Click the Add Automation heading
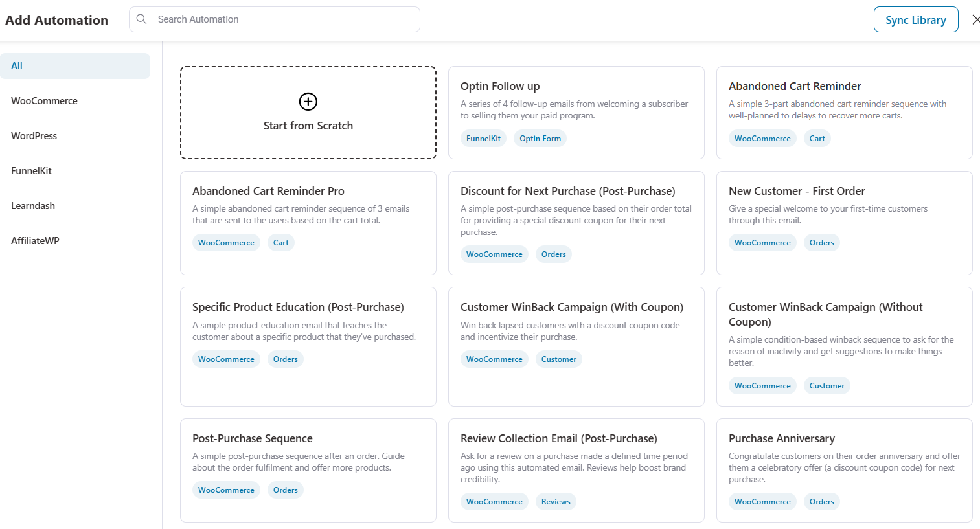980x529 pixels. coord(57,20)
